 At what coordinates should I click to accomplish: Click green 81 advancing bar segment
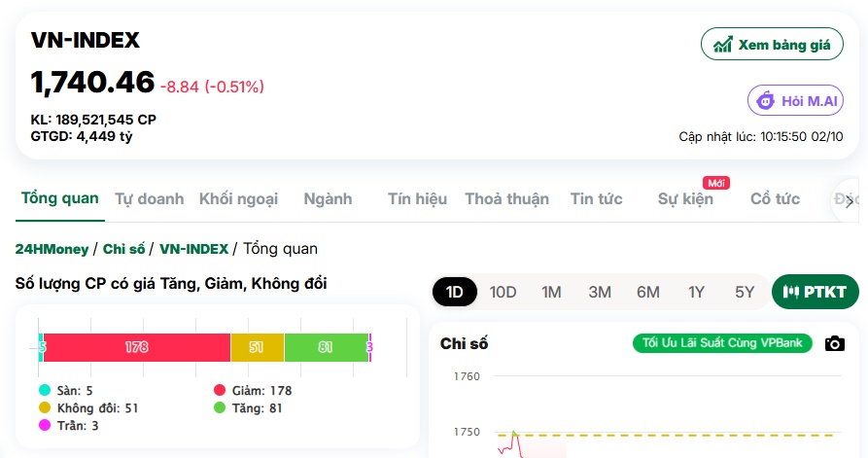[326, 347]
